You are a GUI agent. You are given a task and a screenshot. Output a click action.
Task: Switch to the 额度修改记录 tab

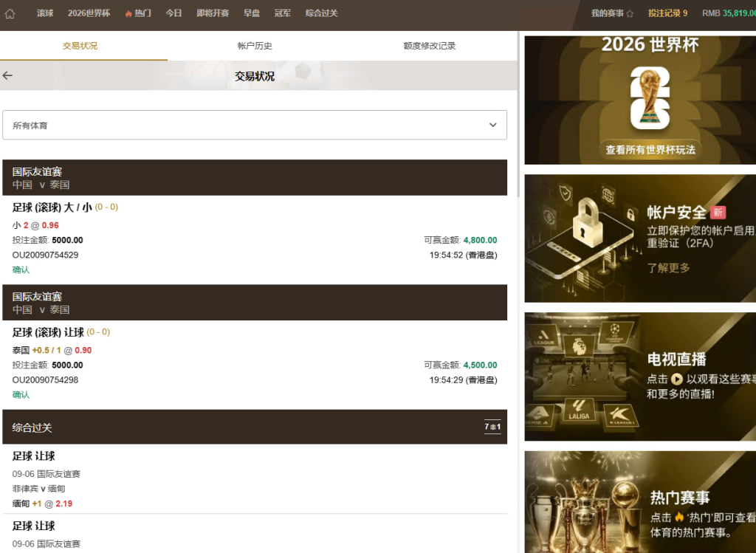[429, 46]
